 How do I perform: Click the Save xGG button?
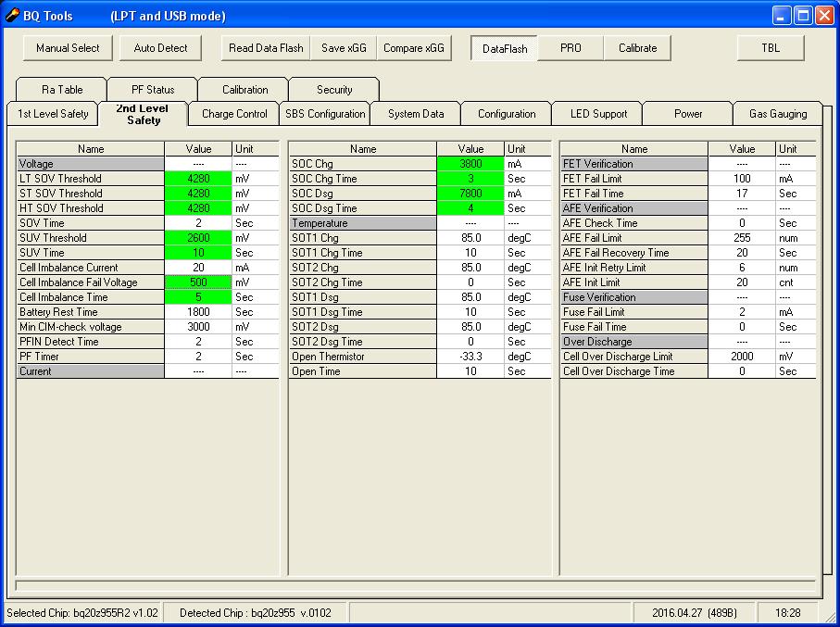(344, 48)
